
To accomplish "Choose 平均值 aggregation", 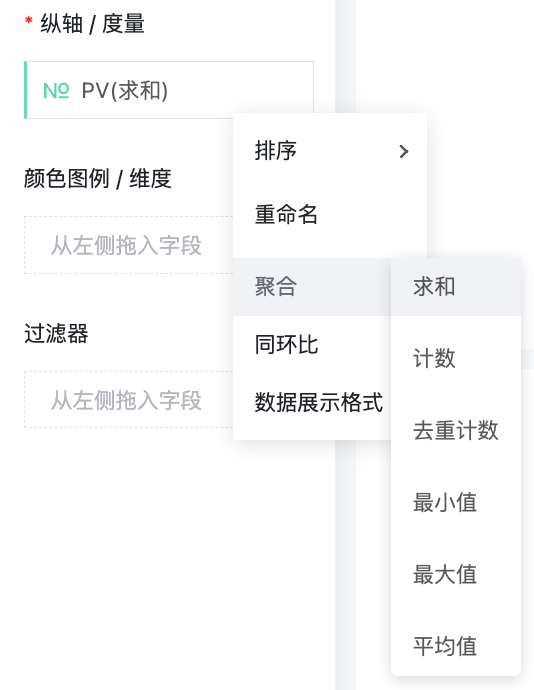I will coord(456,646).
